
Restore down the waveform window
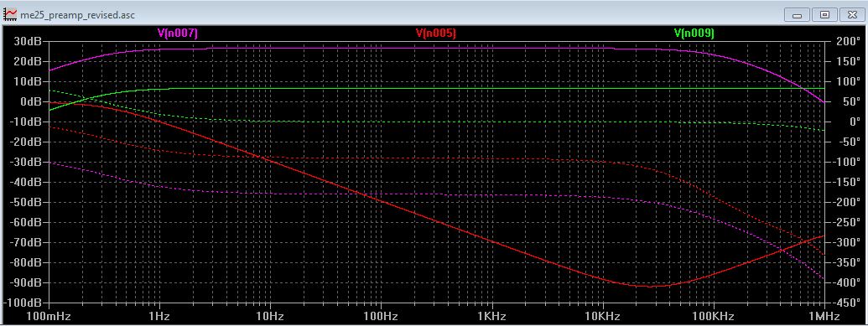(825, 15)
